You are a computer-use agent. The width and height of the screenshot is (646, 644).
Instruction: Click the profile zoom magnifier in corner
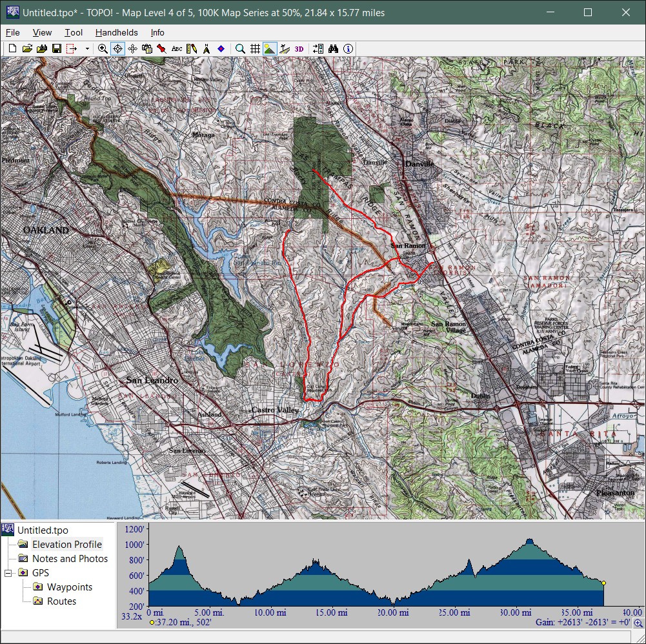638,623
